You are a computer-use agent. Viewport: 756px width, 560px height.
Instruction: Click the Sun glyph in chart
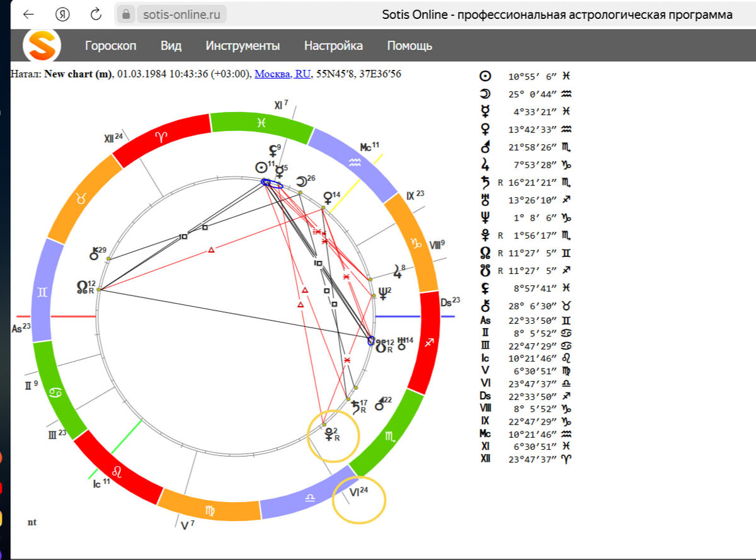point(261,168)
